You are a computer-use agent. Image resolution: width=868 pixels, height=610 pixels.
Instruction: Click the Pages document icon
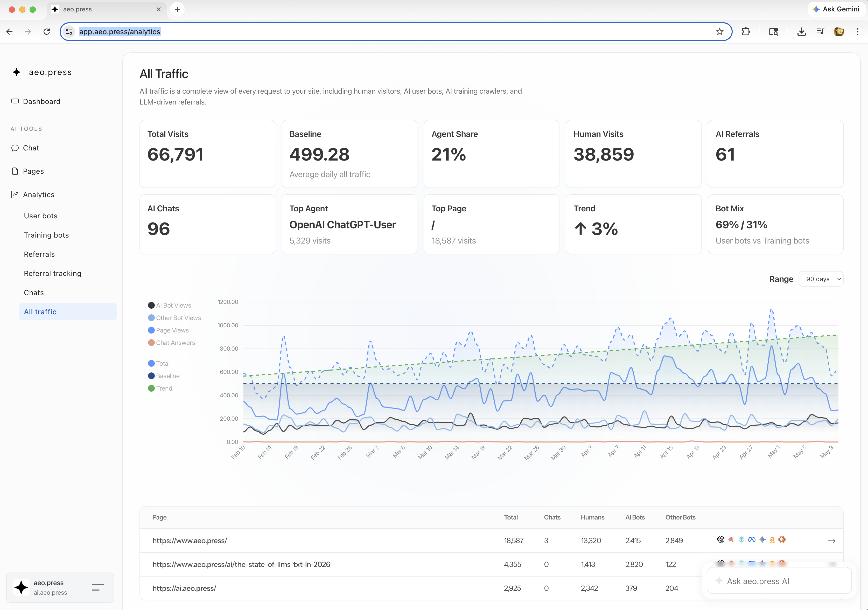coord(15,171)
